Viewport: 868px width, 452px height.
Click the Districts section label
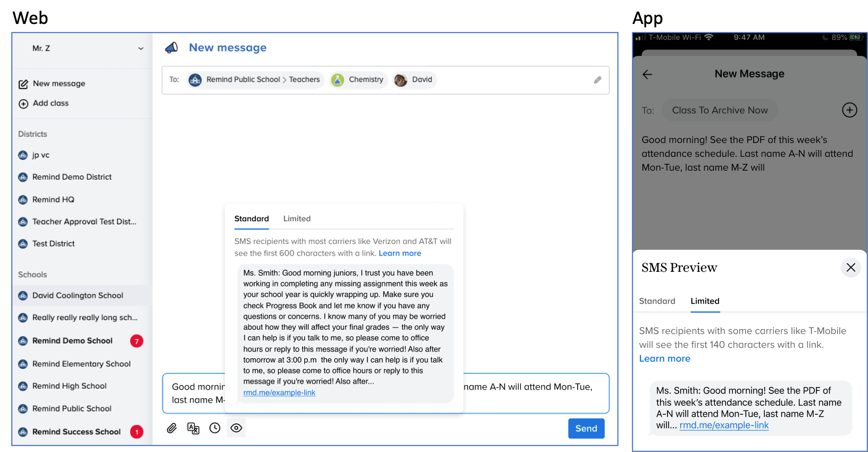click(x=32, y=135)
